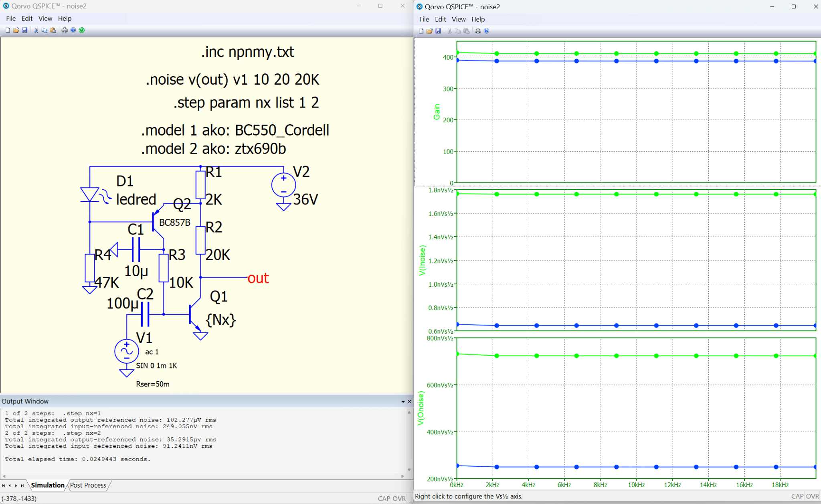Screen dimensions: 821x504
Task: Click Open folder icon in left window toolbar
Action: pos(16,30)
